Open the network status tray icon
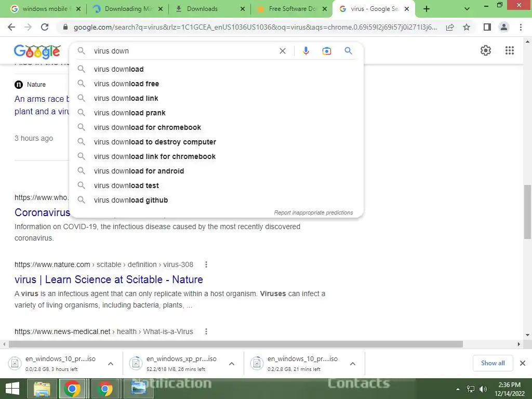The height and width of the screenshot is (399, 532). 471,389
